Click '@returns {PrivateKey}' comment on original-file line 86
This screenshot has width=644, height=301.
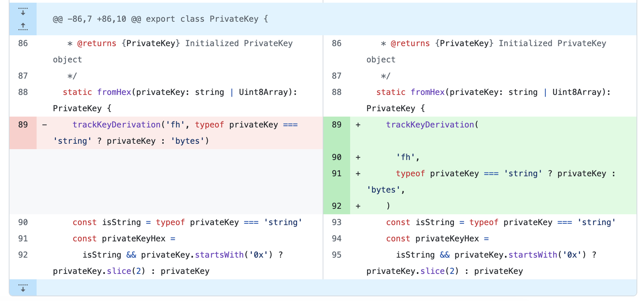point(128,43)
